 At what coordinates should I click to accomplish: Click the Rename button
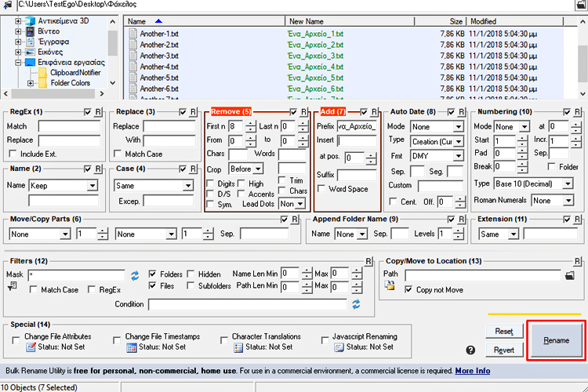(x=556, y=340)
